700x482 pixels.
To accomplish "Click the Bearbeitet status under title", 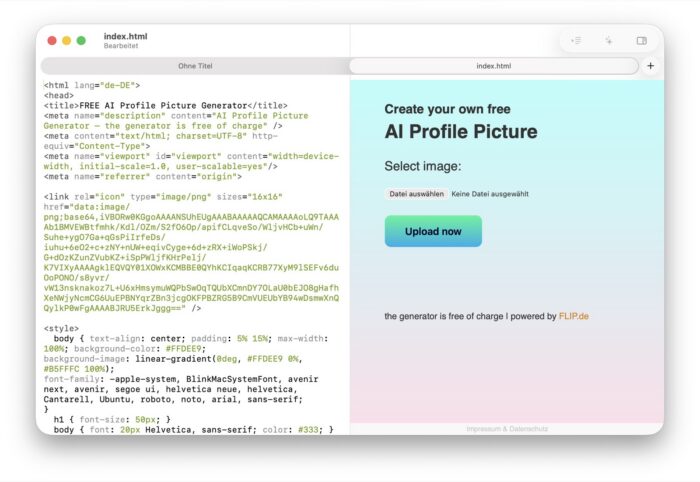I will click(x=121, y=46).
